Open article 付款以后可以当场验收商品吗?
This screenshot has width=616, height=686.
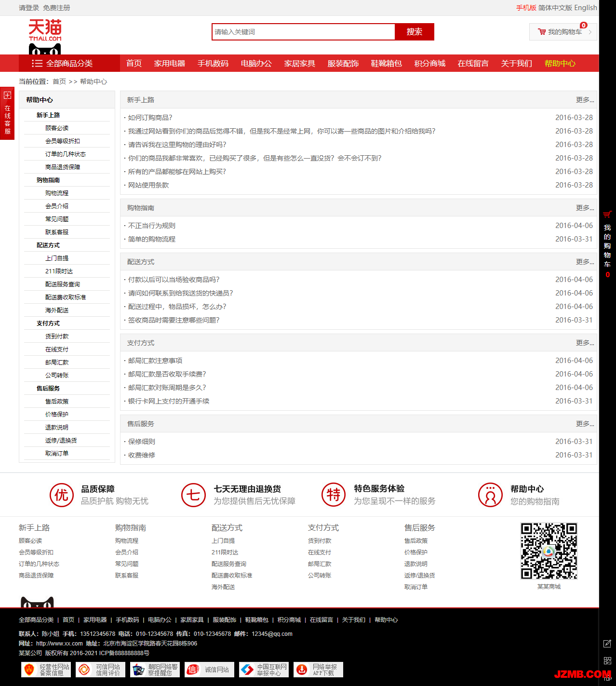point(174,280)
